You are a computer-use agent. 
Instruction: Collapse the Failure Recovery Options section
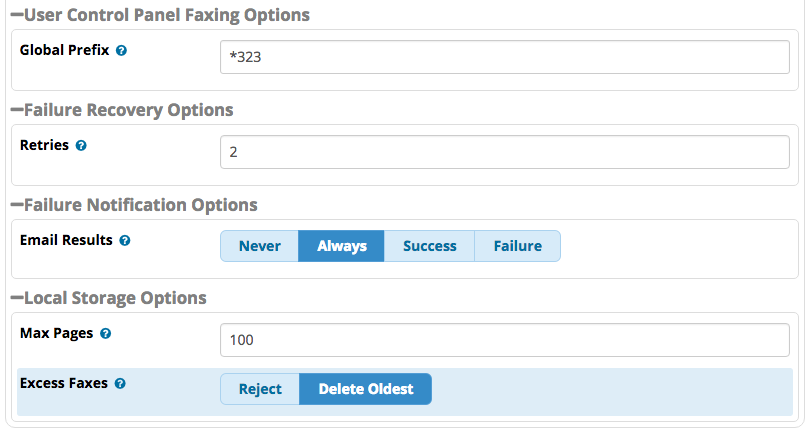click(17, 110)
